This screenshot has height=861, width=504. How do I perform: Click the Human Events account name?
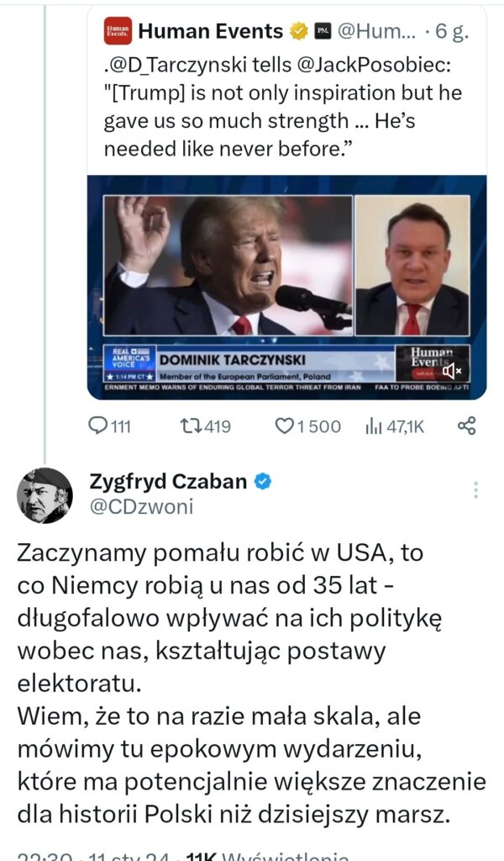pos(210,32)
